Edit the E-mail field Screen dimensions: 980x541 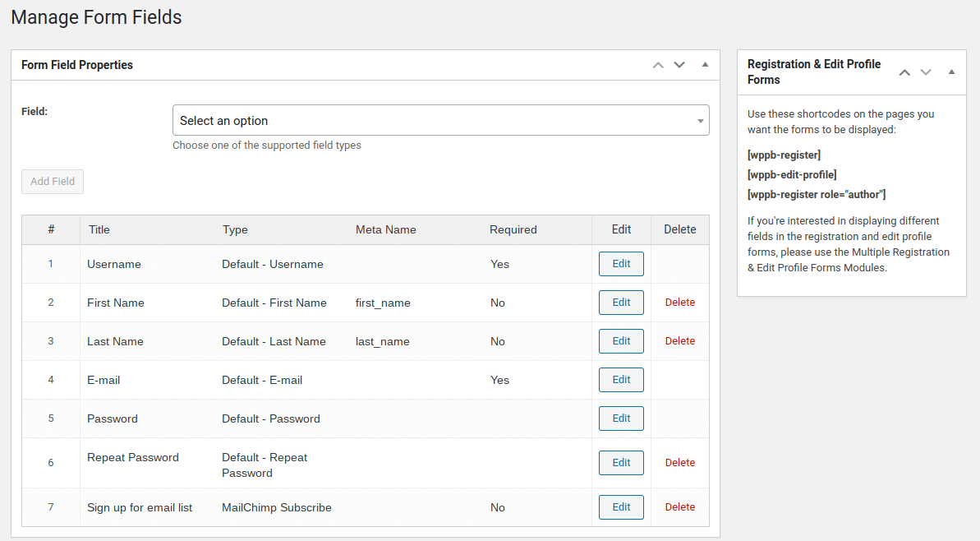pos(621,380)
